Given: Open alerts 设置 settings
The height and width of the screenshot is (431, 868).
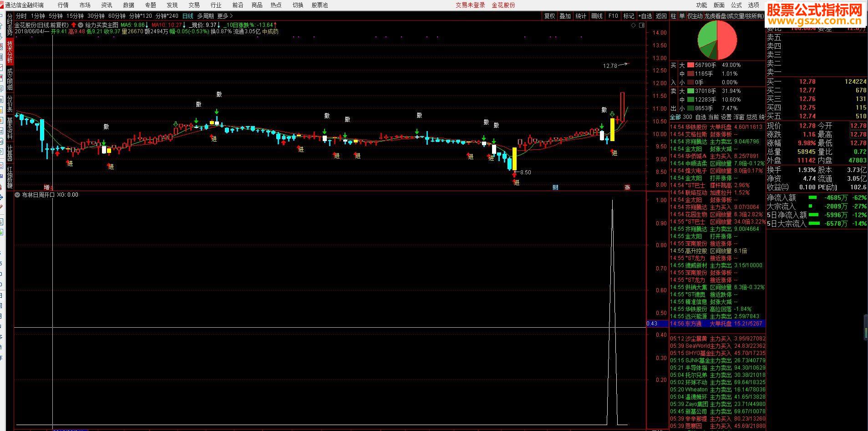Looking at the screenshot, I should 726,117.
